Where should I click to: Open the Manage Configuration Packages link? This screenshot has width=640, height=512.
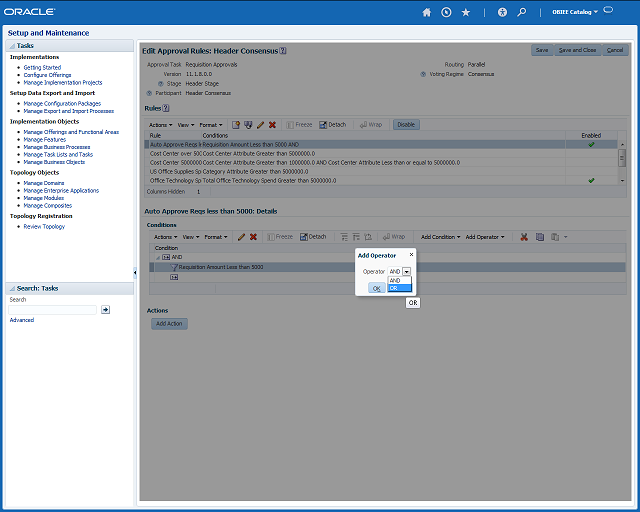62,104
